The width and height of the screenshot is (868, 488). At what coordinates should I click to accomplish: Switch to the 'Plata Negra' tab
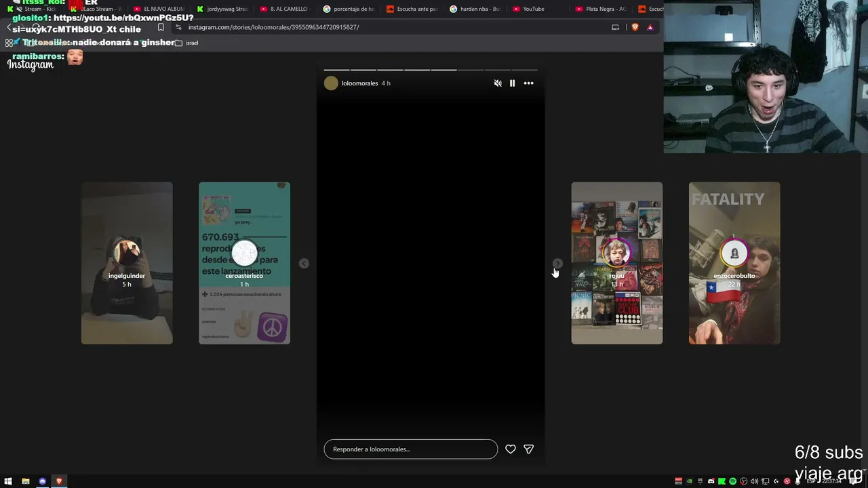pos(600,9)
